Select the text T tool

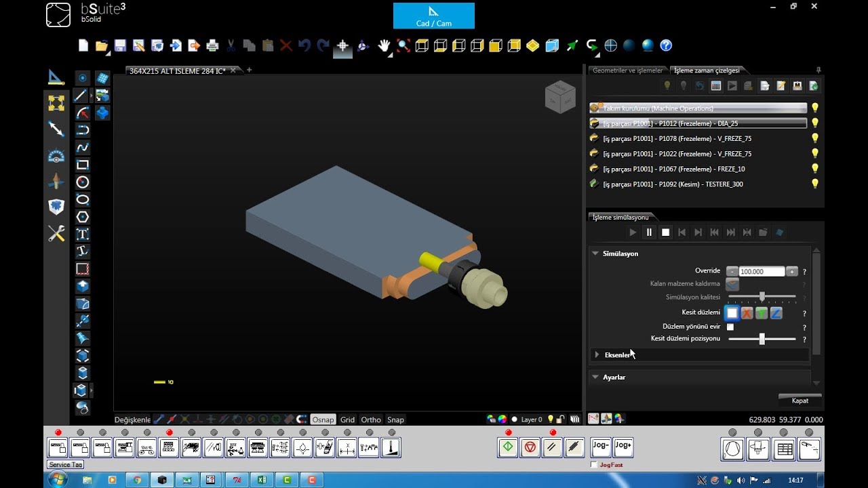83,235
